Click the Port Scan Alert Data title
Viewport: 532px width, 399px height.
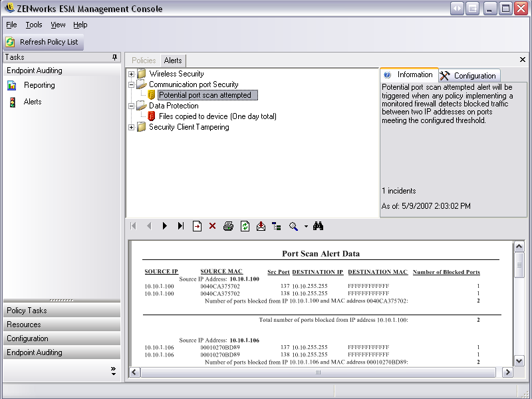(321, 253)
